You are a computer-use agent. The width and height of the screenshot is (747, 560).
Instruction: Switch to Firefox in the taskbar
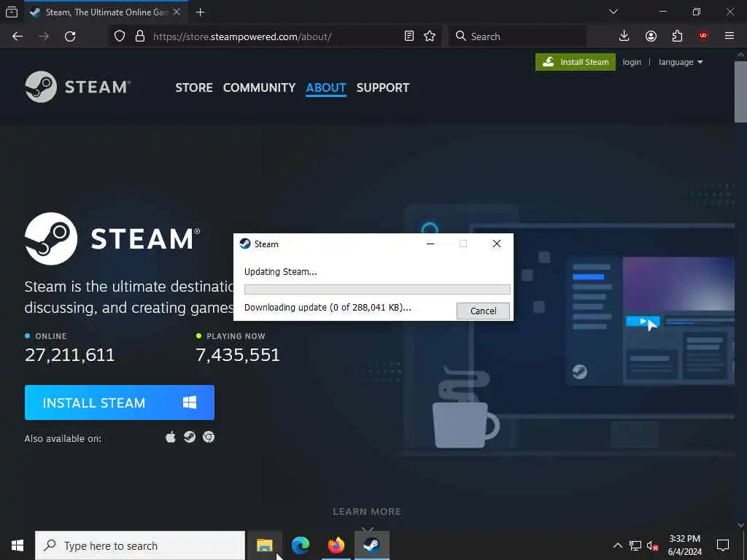pyautogui.click(x=336, y=545)
